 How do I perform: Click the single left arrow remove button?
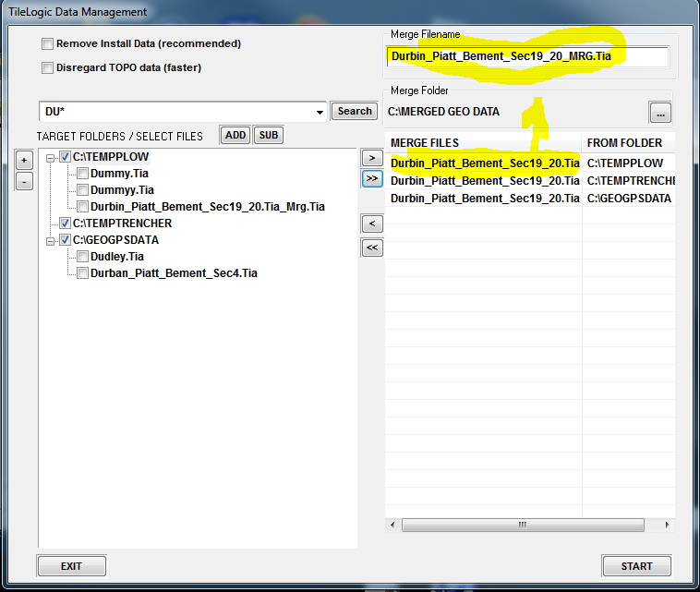coord(372,224)
